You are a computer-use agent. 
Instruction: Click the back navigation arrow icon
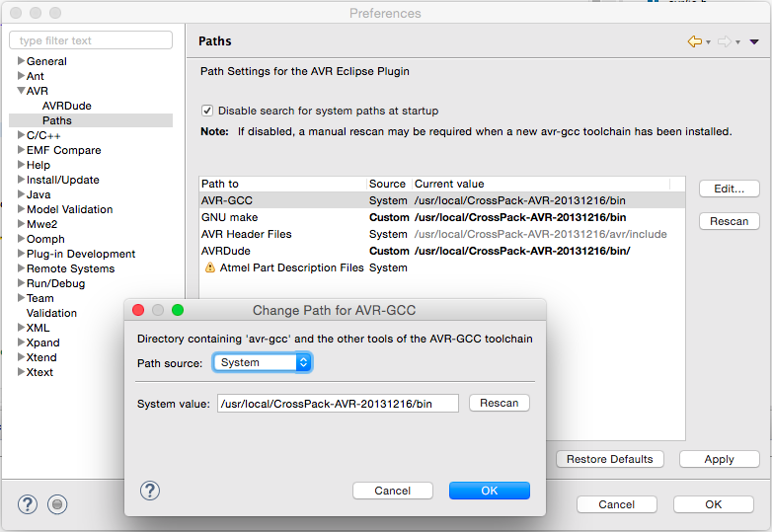tap(695, 41)
